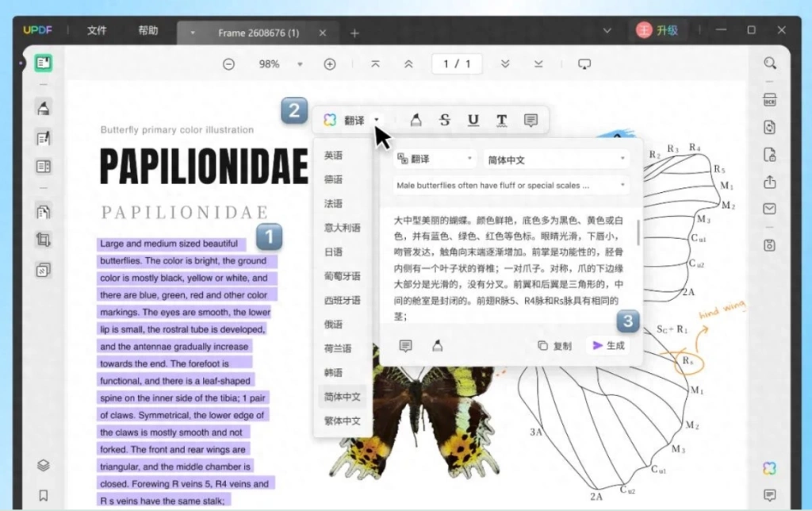The height and width of the screenshot is (511, 812).
Task: Click the 生成 generate button
Action: click(x=608, y=345)
